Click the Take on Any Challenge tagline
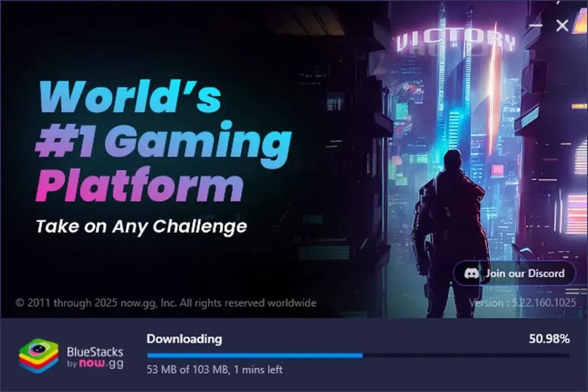The image size is (588, 392). [141, 226]
